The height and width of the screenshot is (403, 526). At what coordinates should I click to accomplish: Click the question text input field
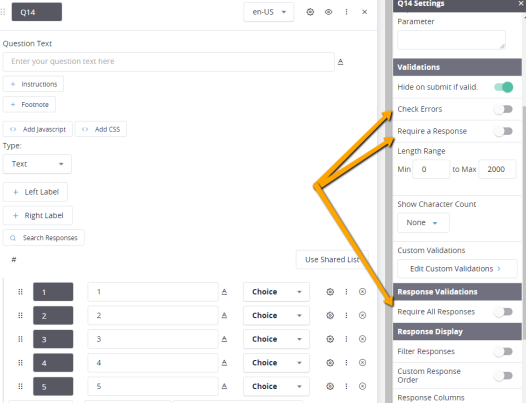point(168,62)
